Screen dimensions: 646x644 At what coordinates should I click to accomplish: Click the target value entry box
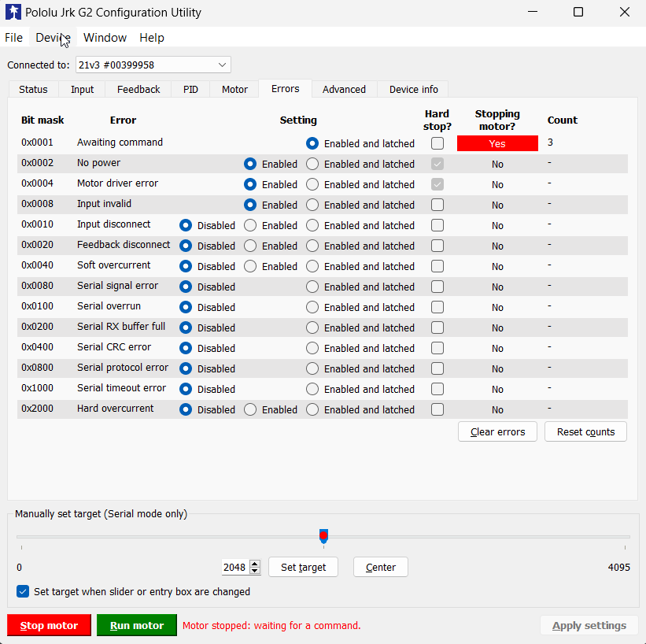click(234, 567)
